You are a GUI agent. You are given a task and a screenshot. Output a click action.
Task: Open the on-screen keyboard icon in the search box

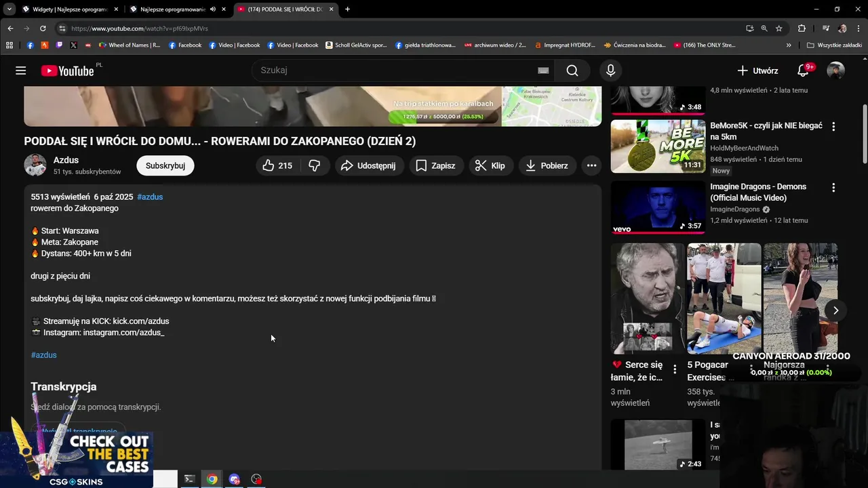(x=543, y=70)
